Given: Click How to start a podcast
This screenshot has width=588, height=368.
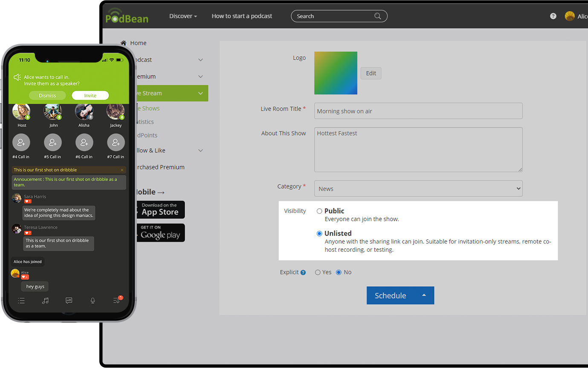Looking at the screenshot, I should [x=242, y=16].
